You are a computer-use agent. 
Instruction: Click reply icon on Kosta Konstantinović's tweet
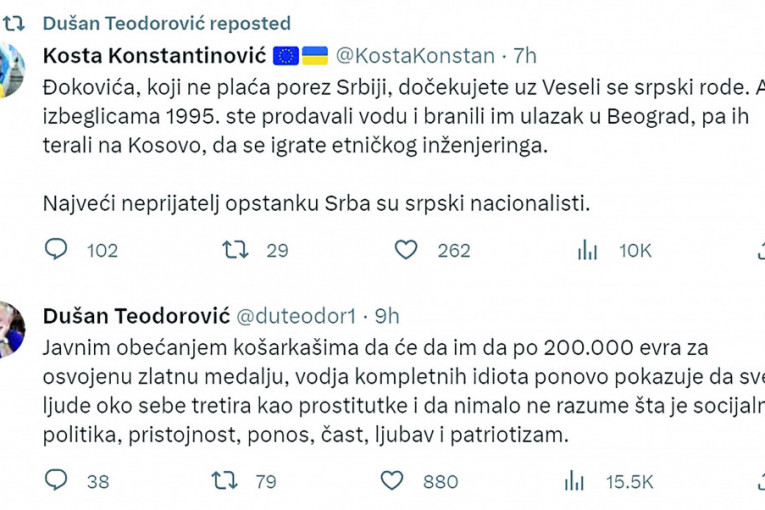57,250
